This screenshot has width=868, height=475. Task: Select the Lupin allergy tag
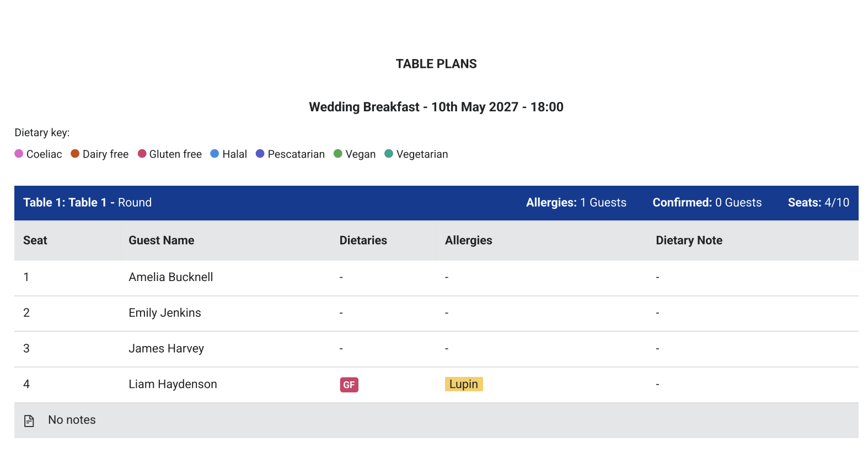coord(464,384)
